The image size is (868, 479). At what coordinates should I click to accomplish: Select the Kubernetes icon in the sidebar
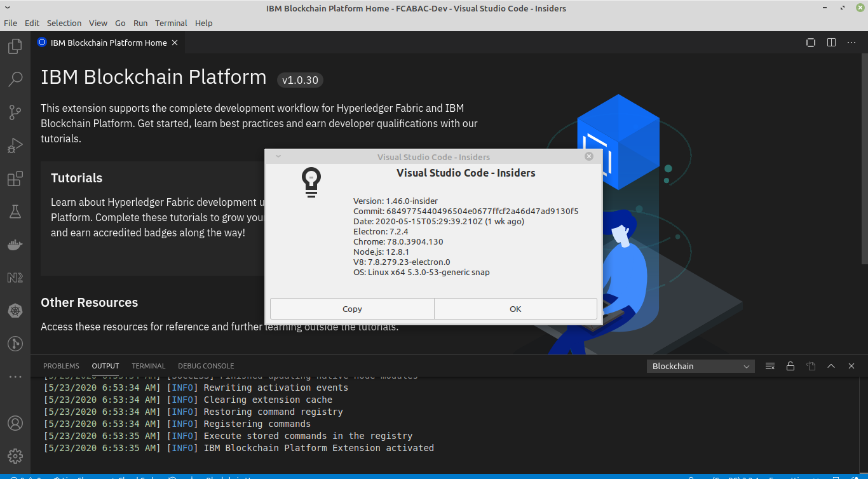[x=15, y=311]
